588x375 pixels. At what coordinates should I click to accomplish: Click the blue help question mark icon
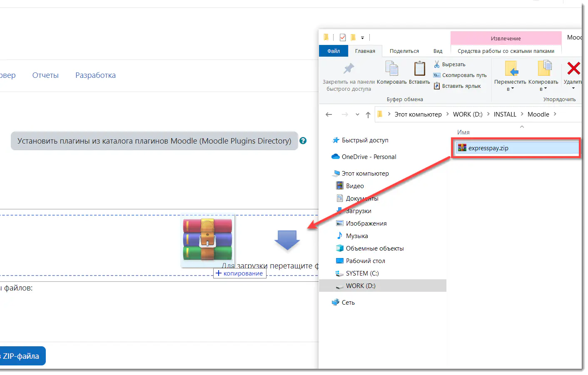pos(303,141)
